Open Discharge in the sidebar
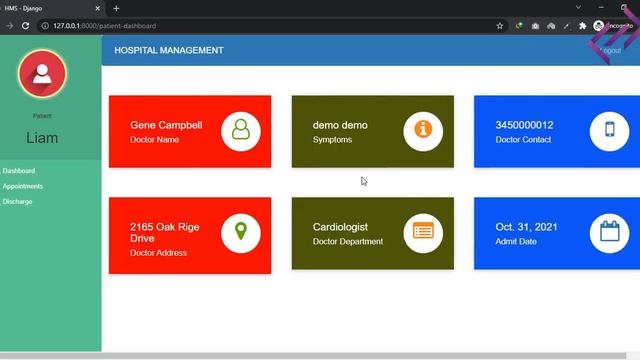This screenshot has height=360, width=640. pyautogui.click(x=17, y=202)
